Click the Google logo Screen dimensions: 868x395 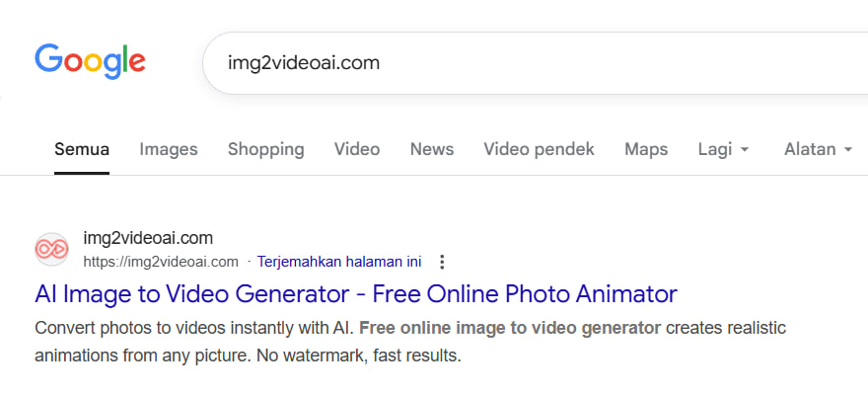[90, 61]
